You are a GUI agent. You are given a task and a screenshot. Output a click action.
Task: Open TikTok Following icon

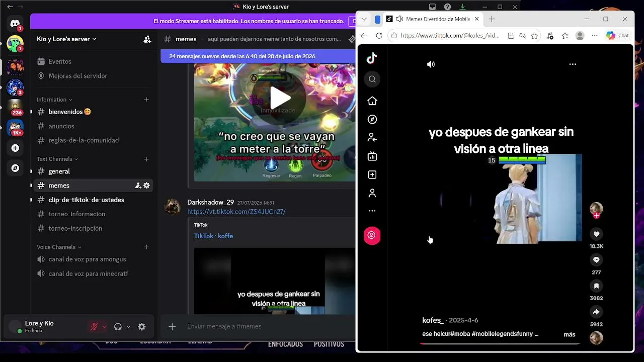372,137
